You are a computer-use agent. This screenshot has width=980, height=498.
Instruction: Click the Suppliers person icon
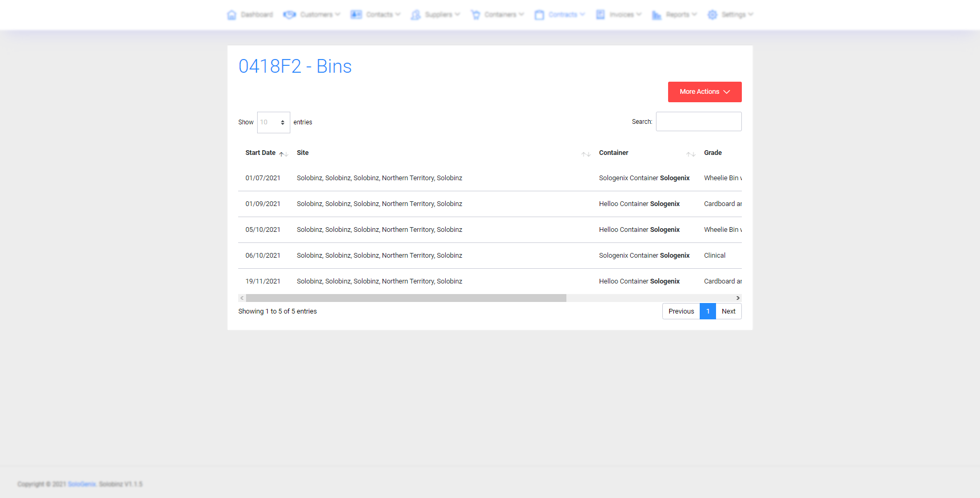[416, 15]
